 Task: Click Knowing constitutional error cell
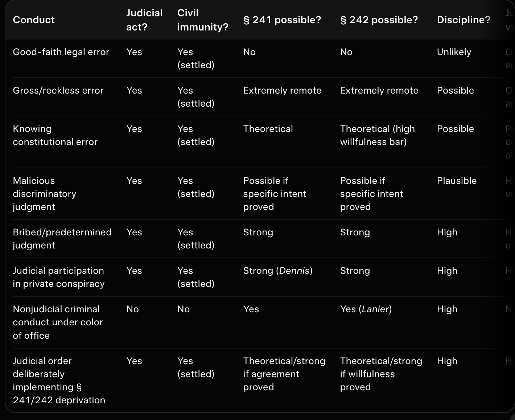tap(55, 136)
